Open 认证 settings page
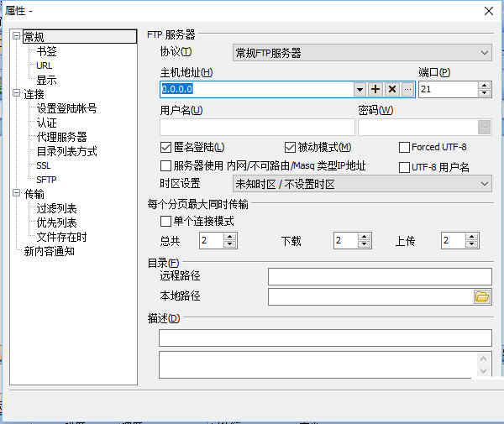The image size is (504, 424). tap(46, 123)
